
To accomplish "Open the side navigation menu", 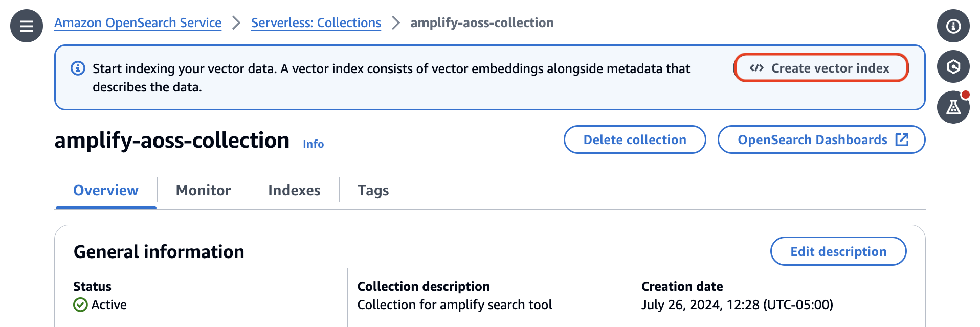I will [26, 26].
